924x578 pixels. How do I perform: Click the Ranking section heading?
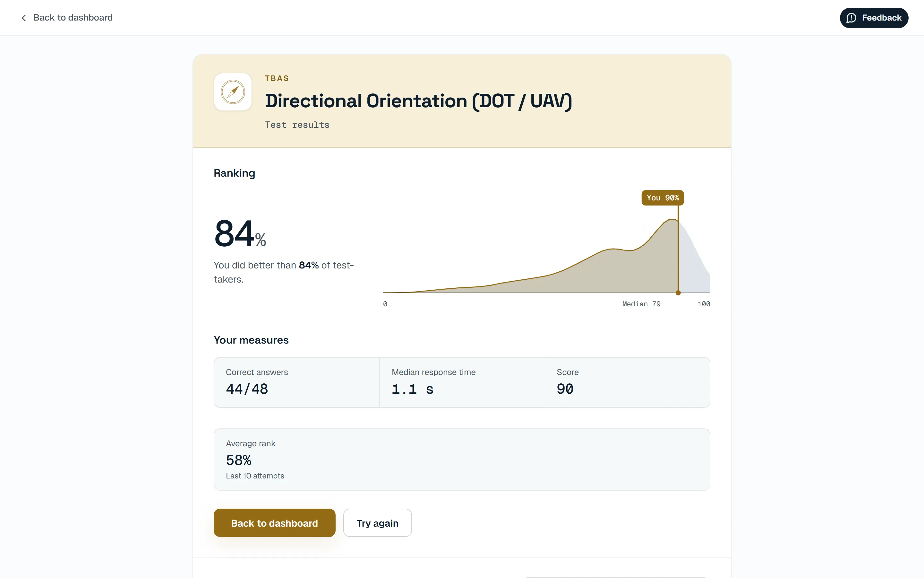click(235, 173)
